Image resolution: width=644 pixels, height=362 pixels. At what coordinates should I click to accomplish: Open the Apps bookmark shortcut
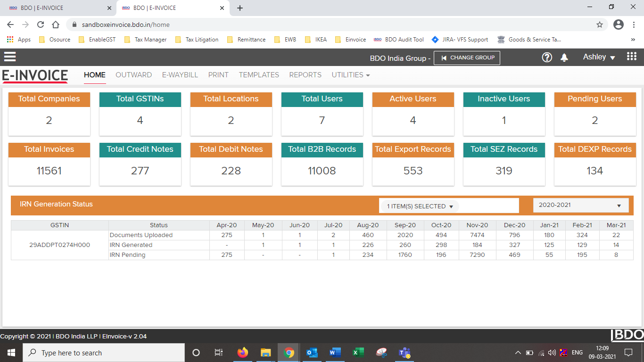[19, 40]
